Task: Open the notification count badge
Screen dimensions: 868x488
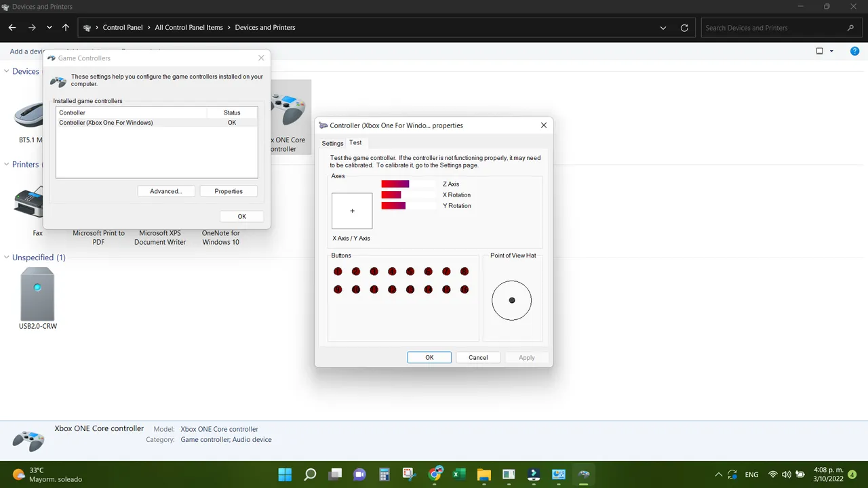Action: [x=852, y=474]
